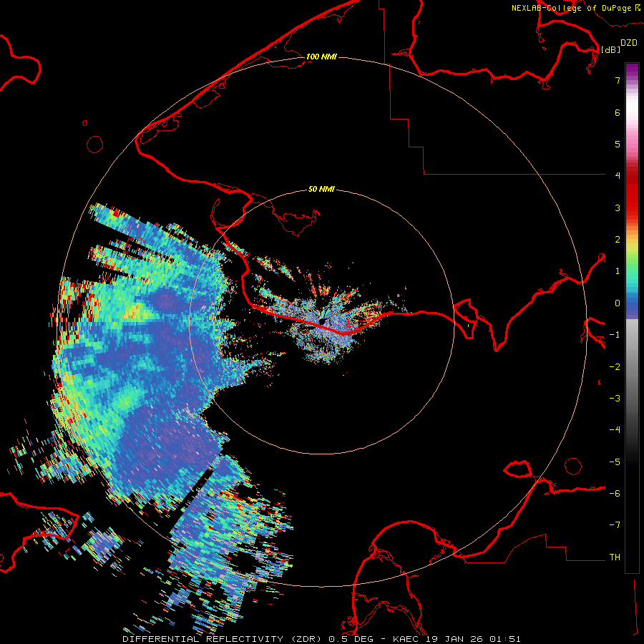Click the [dB] unit label

[610, 49]
